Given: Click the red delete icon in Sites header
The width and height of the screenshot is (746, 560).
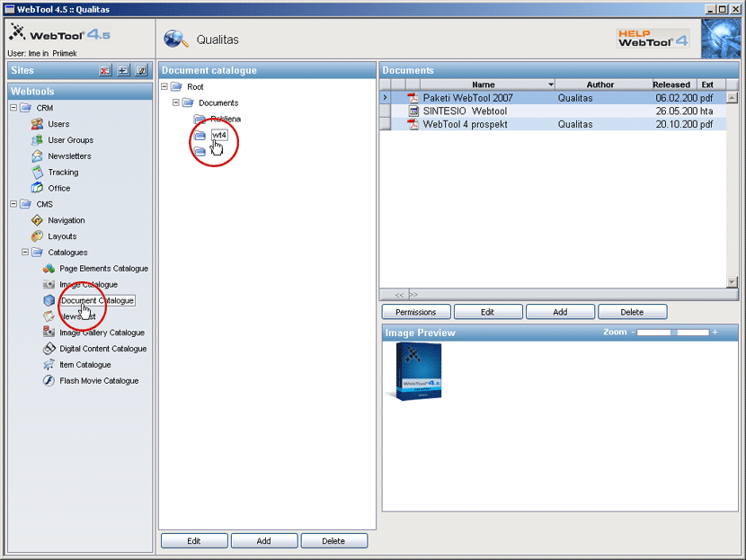Looking at the screenshot, I should [x=105, y=70].
